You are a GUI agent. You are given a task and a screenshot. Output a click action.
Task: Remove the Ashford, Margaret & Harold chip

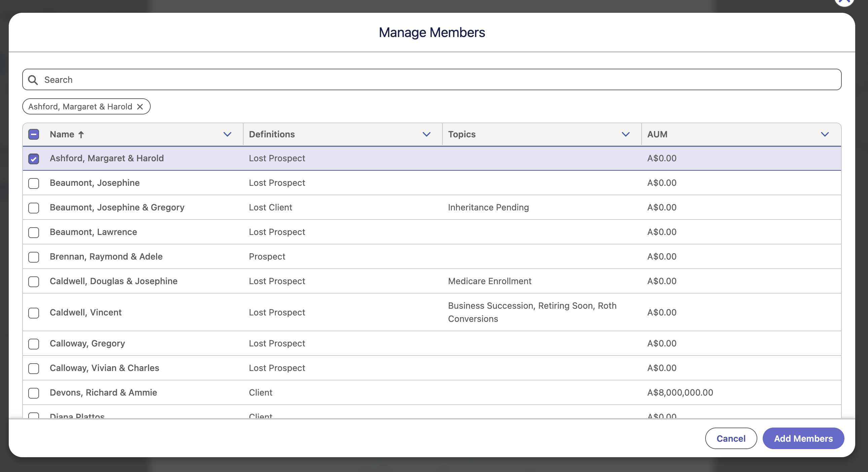[140, 106]
